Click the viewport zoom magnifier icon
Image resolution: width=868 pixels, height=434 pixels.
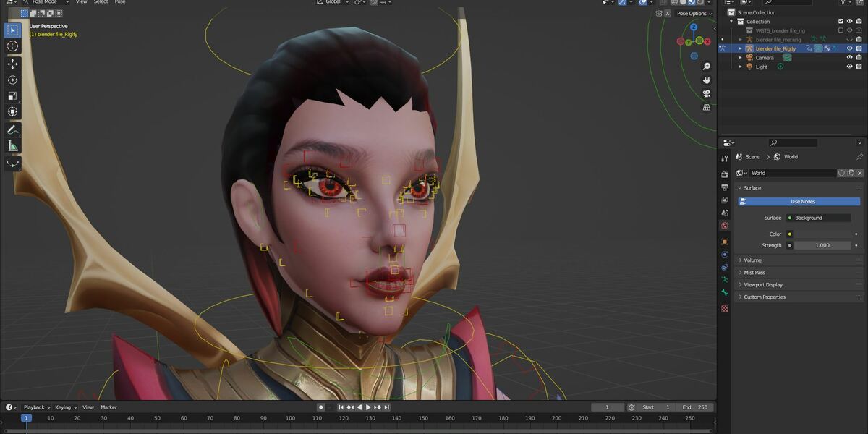(707, 67)
